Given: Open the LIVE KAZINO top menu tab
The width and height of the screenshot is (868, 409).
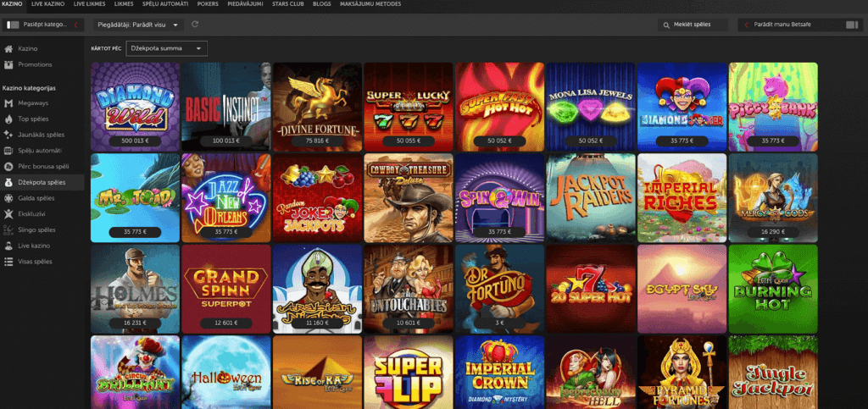Looking at the screenshot, I should point(47,4).
